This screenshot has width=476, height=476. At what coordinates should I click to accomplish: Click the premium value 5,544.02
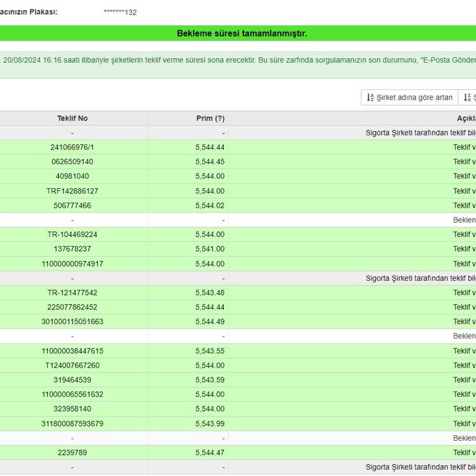point(209,206)
